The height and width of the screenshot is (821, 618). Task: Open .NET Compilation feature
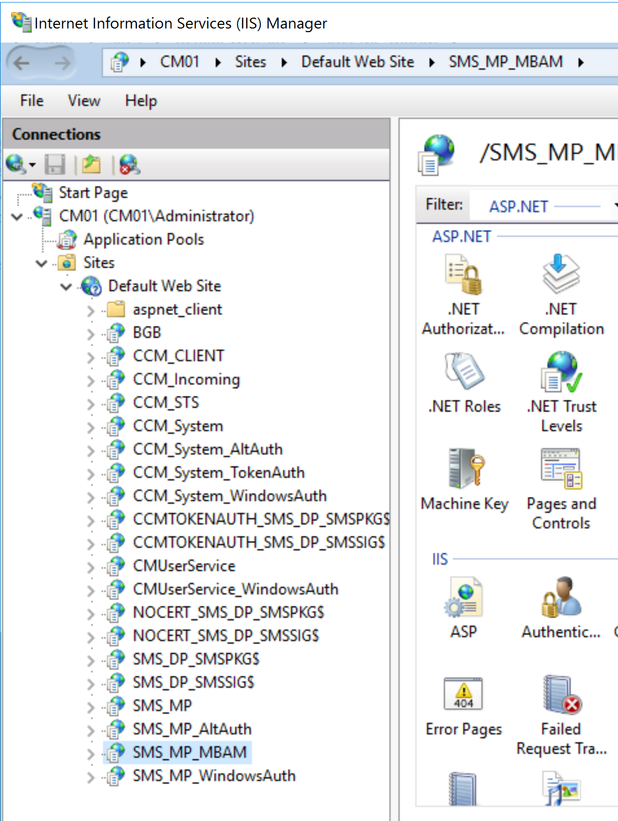tap(561, 295)
